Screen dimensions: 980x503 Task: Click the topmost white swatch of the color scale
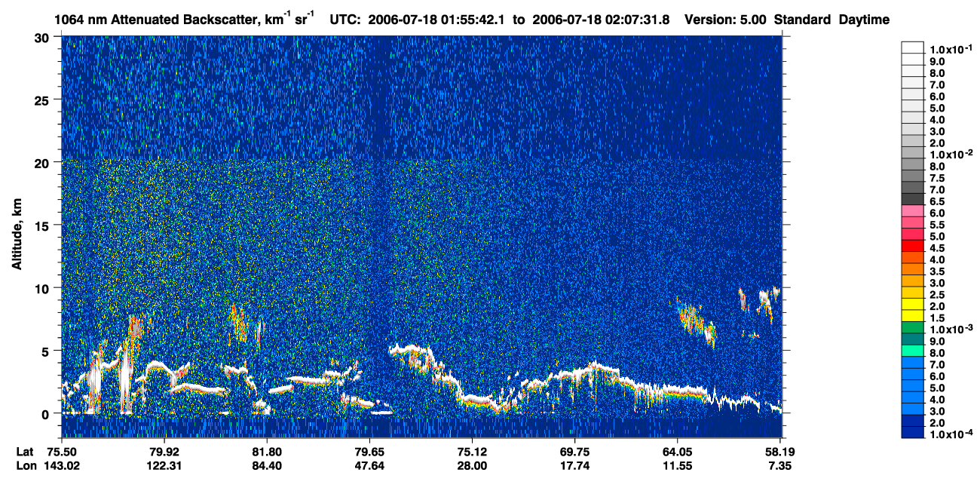tap(912, 47)
